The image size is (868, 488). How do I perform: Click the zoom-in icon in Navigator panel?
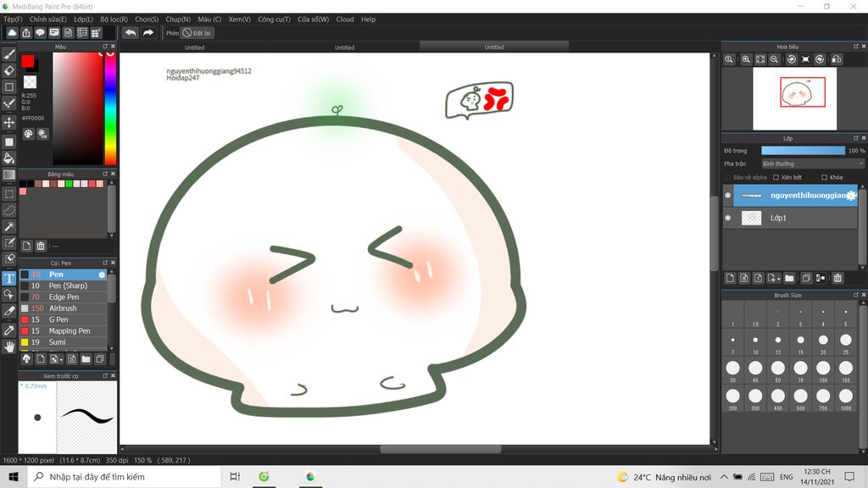(x=746, y=59)
